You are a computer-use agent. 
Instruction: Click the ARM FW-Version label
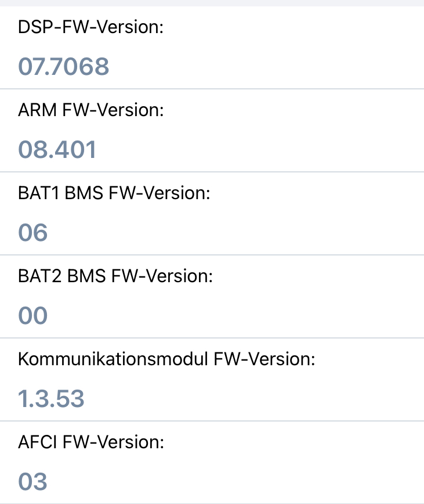coord(91,110)
